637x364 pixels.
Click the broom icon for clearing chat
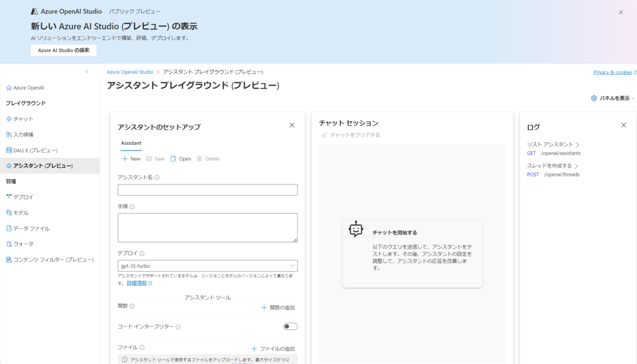point(324,135)
